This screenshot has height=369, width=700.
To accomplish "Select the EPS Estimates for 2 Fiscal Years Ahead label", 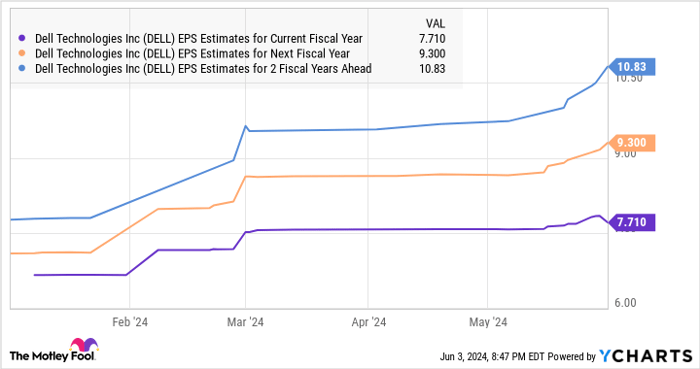I will (x=203, y=69).
